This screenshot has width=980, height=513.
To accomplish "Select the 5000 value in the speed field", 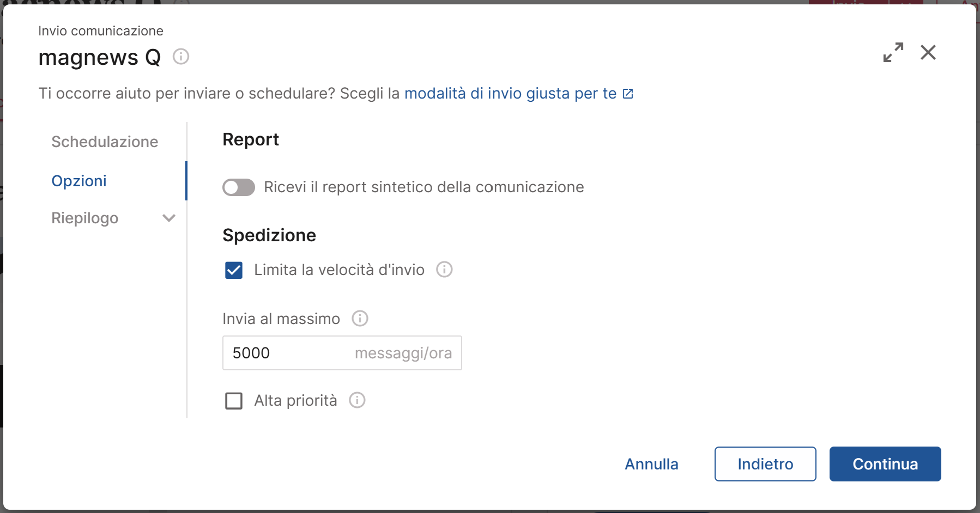I will coord(251,353).
